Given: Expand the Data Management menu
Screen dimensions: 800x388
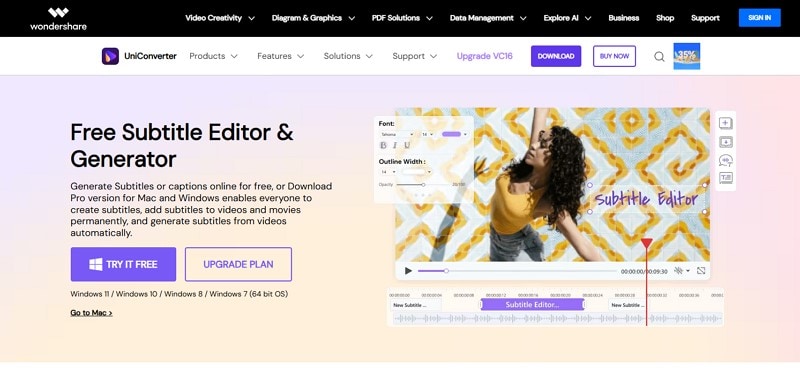Looking at the screenshot, I should pyautogui.click(x=488, y=18).
